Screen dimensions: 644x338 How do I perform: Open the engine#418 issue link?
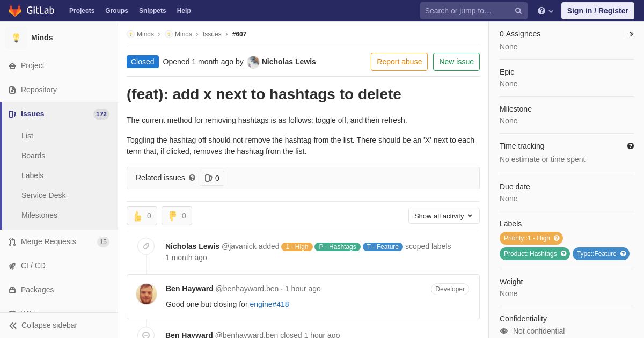click(269, 304)
